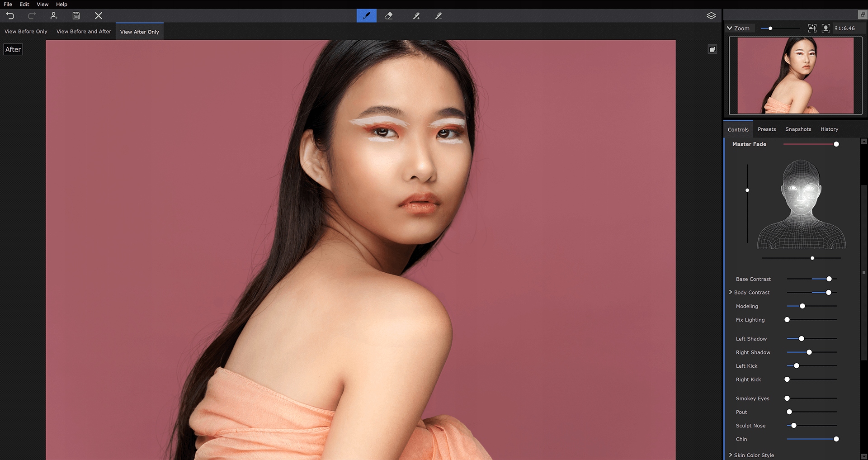Viewport: 868px width, 460px height.
Task: Click the Master Fade slider handle
Action: [836, 144]
